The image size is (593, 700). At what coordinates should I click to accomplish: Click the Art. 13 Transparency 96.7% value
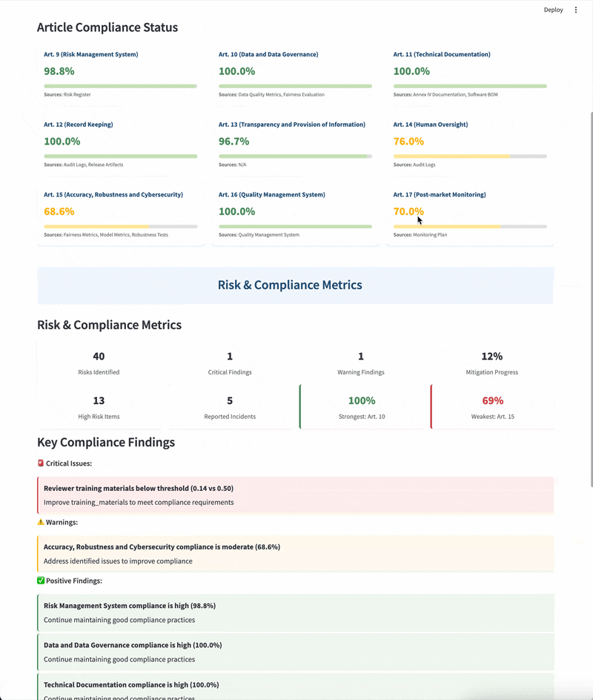[234, 141]
